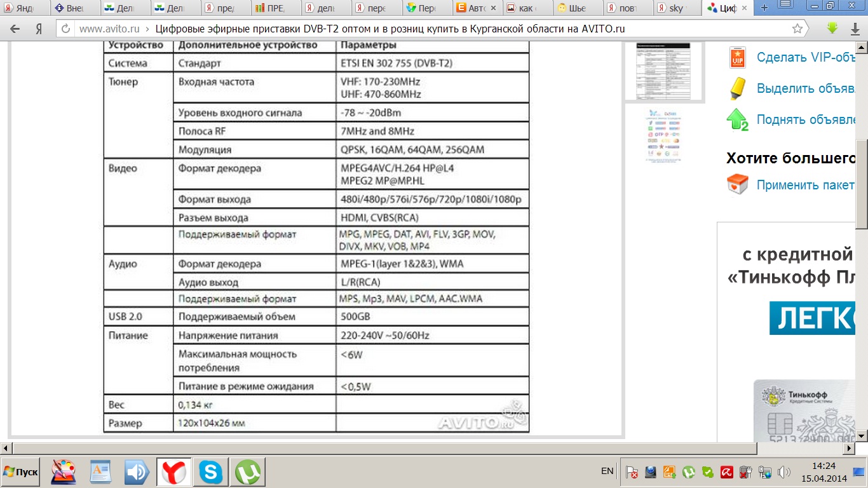Launch the paint palette app from taskbar

point(64,472)
